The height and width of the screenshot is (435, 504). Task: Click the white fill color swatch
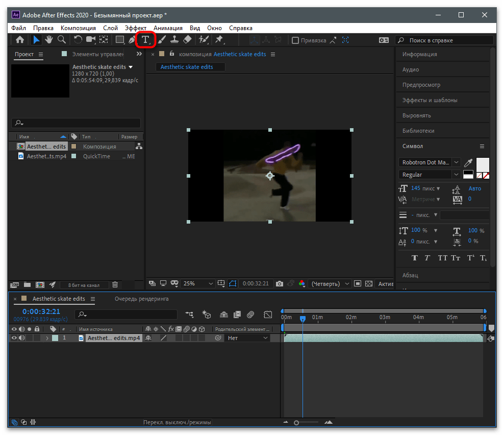[x=482, y=164]
